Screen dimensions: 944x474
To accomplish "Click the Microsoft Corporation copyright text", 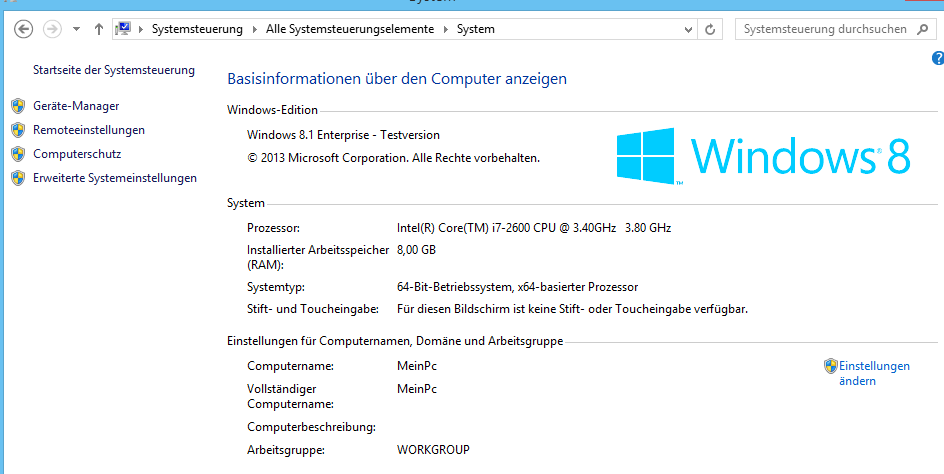I will click(393, 158).
